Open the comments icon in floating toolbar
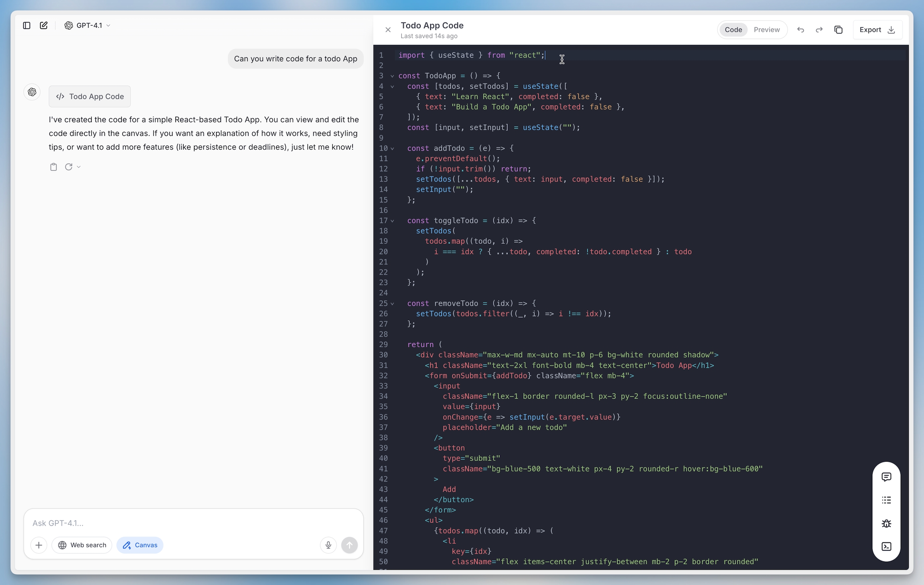This screenshot has width=924, height=585. tap(886, 477)
